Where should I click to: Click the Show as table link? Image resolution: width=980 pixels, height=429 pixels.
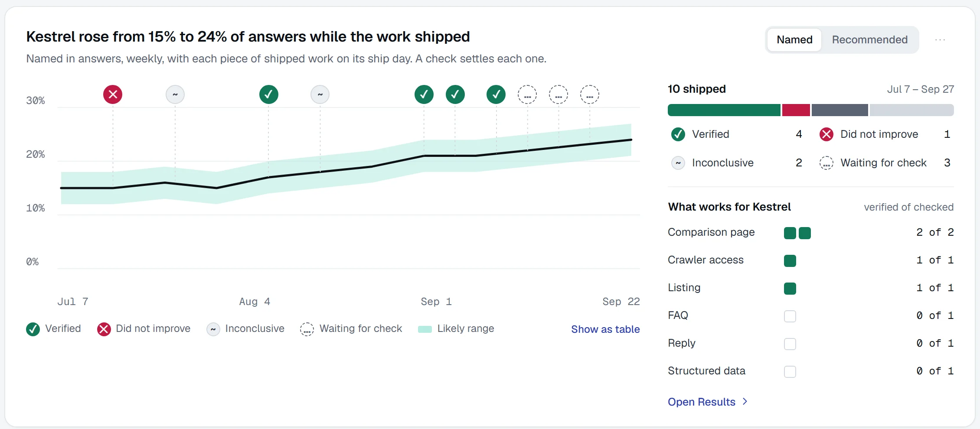[605, 329]
